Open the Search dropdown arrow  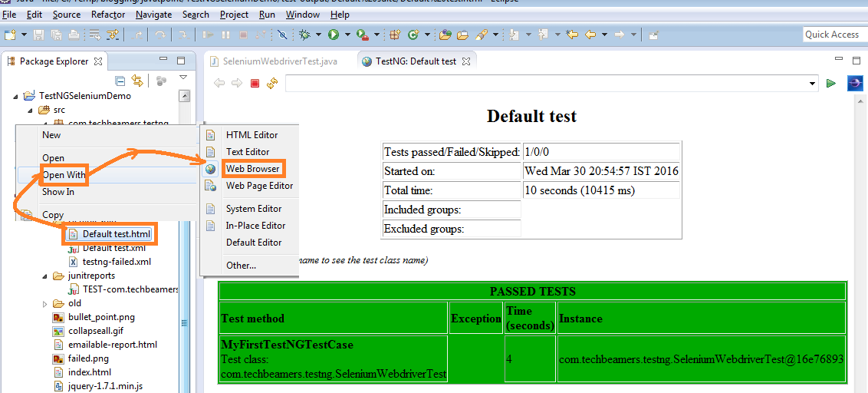[x=495, y=35]
